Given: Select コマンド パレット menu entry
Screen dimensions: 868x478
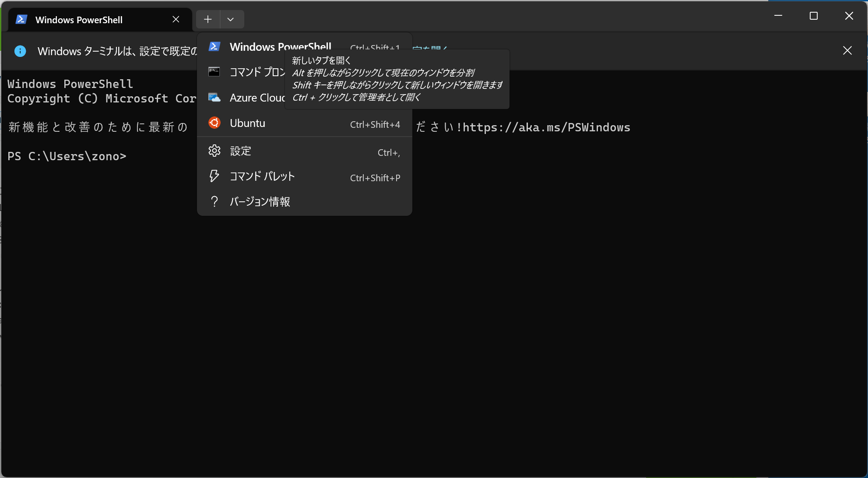Looking at the screenshot, I should pos(261,176).
